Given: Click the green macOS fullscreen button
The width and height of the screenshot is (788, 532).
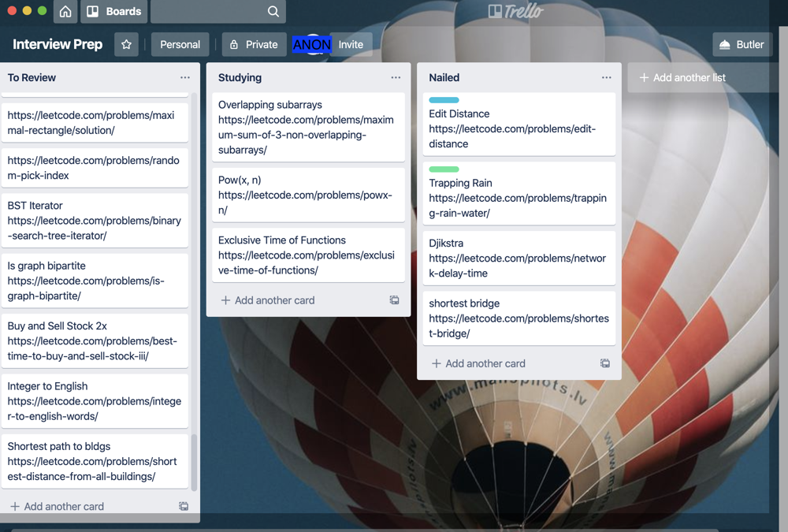Looking at the screenshot, I should 43,10.
